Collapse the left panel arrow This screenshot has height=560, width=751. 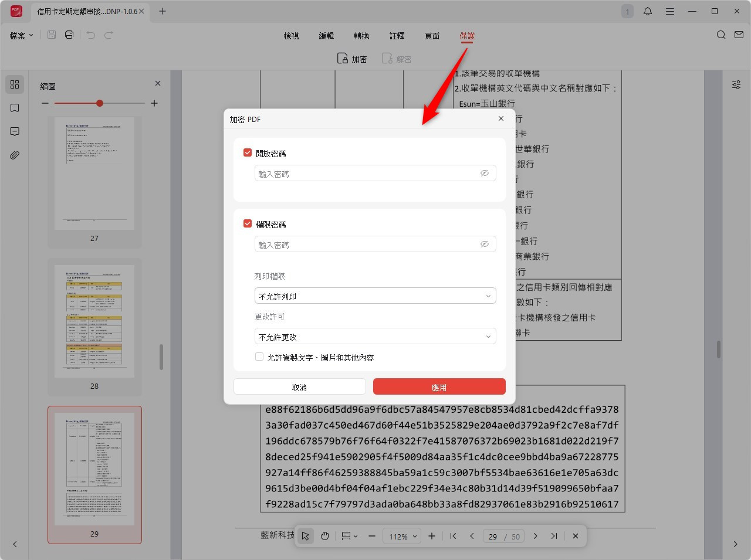click(15, 544)
